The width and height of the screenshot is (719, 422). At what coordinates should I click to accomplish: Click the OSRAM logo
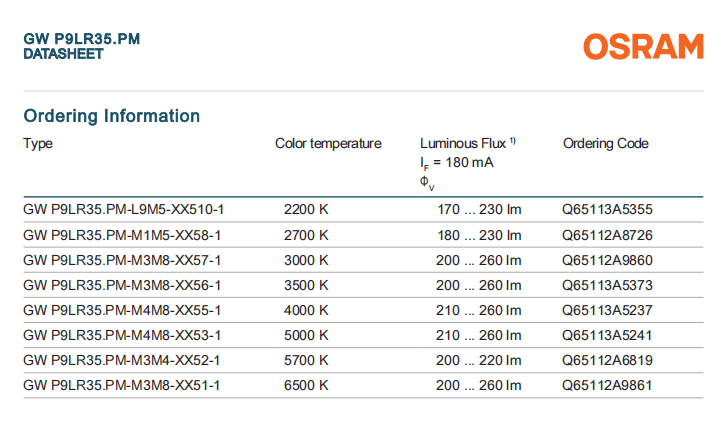[643, 46]
